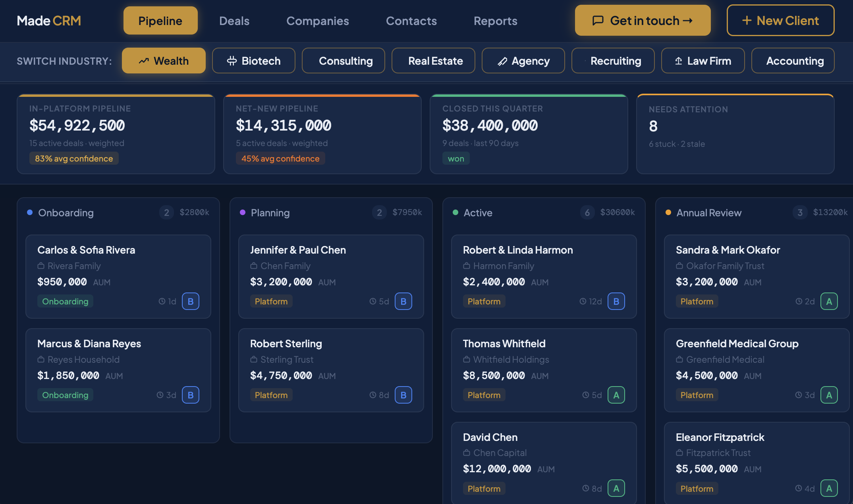Open the Thomas Whitfield card
The width and height of the screenshot is (853, 504).
tap(544, 370)
